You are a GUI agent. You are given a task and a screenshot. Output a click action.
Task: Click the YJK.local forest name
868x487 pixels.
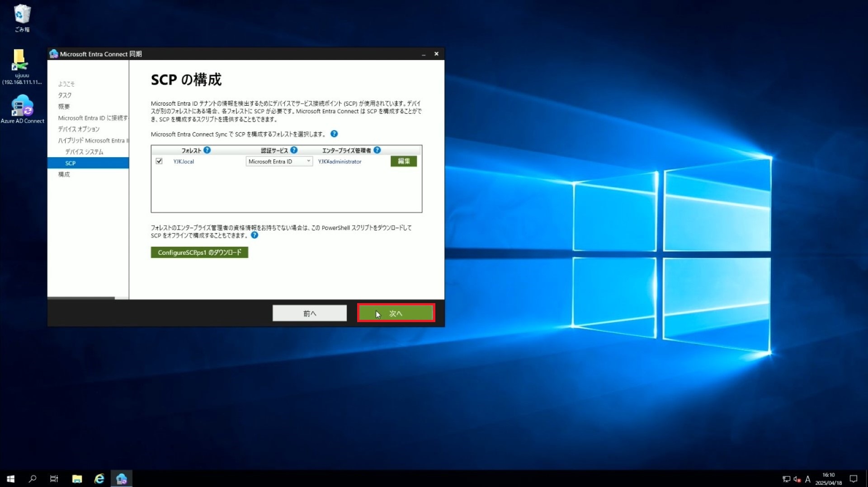(184, 161)
